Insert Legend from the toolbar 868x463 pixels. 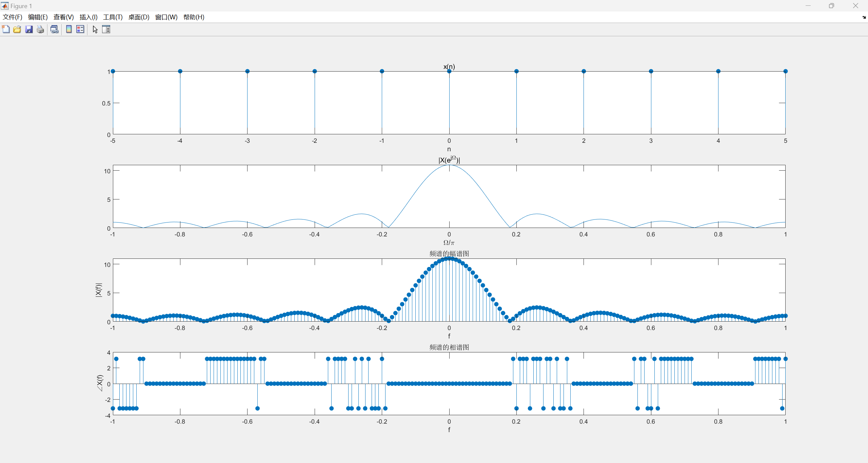pos(80,30)
